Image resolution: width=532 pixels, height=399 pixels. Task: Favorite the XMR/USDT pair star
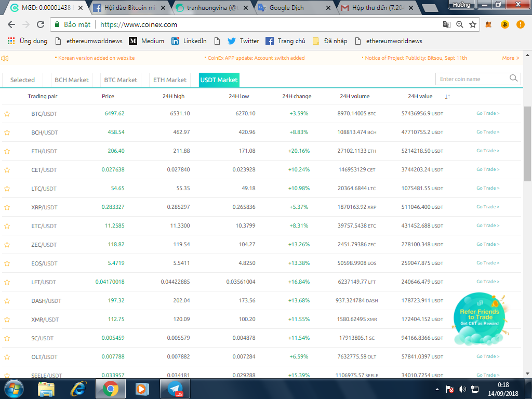pos(7,320)
